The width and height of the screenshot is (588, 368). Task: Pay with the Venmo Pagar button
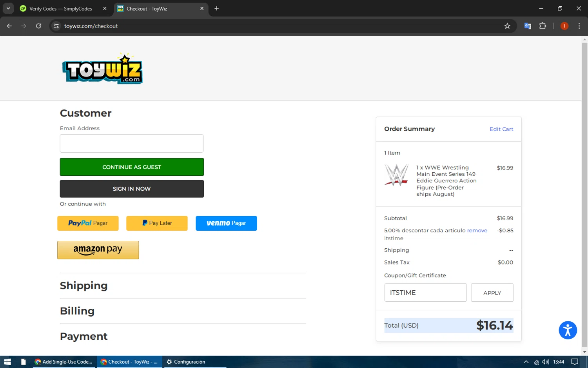coord(226,223)
